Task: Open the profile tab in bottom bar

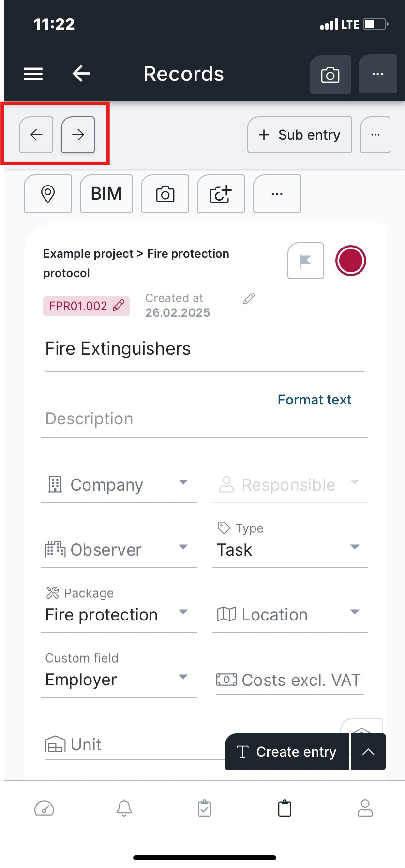Action: click(x=365, y=808)
